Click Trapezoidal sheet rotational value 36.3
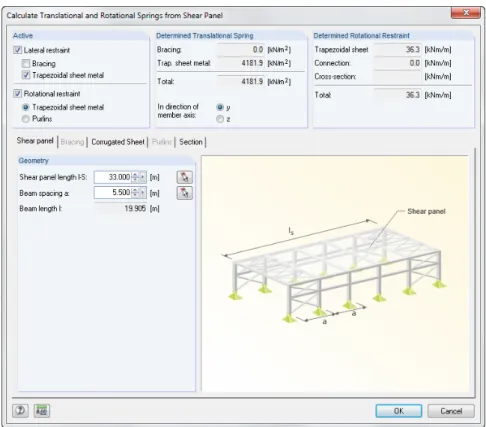The image size is (486, 427). tap(397, 50)
